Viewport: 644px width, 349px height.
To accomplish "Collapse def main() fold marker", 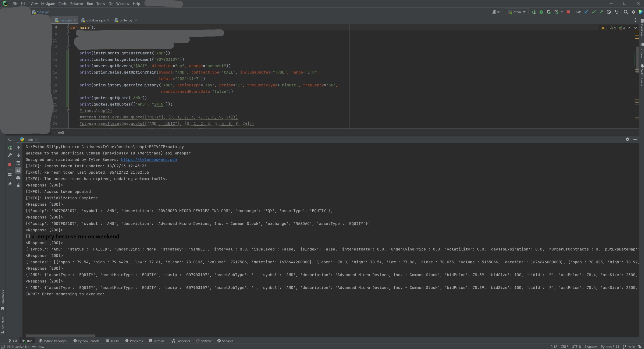I will [x=68, y=28].
